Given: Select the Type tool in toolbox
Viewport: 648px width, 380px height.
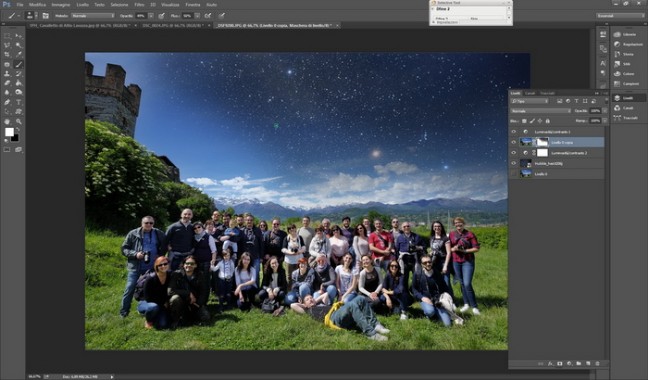Looking at the screenshot, I should 19,102.
